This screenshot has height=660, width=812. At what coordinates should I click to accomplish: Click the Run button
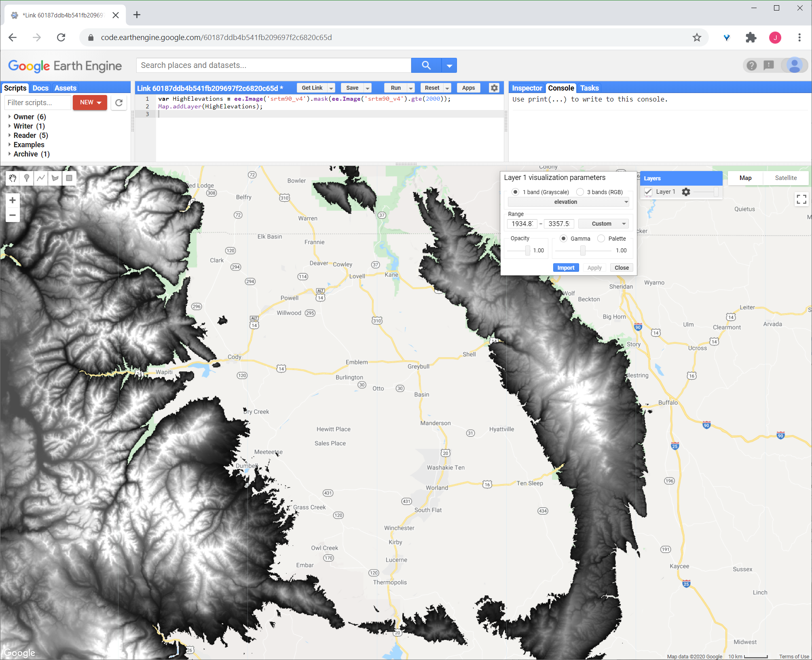pos(396,88)
